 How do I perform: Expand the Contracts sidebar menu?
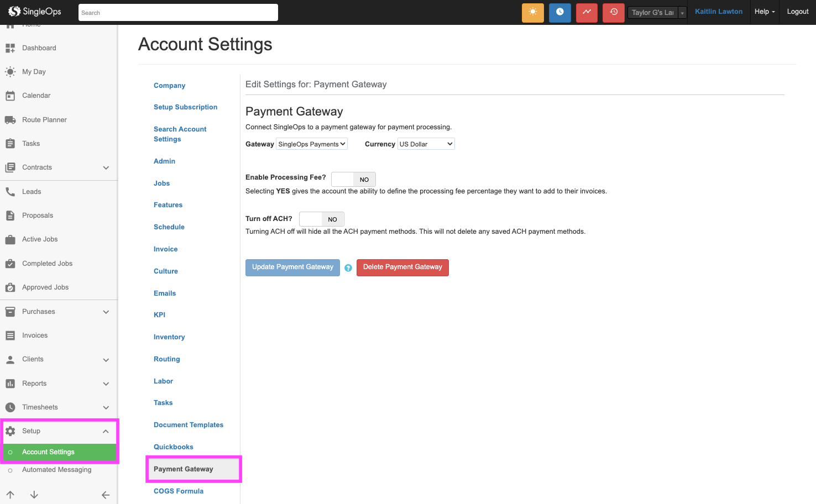pyautogui.click(x=106, y=167)
